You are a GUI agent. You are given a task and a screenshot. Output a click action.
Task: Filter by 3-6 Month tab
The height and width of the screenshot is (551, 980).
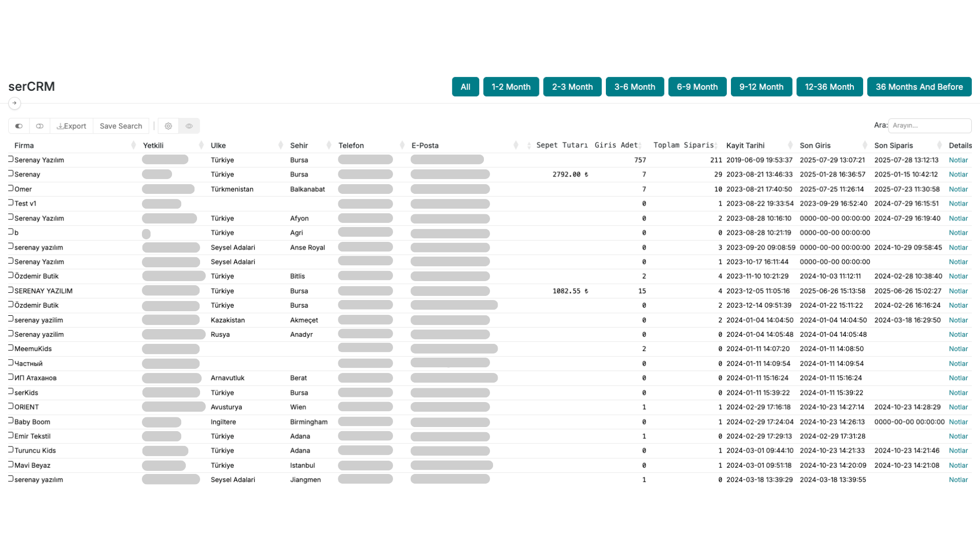(634, 87)
